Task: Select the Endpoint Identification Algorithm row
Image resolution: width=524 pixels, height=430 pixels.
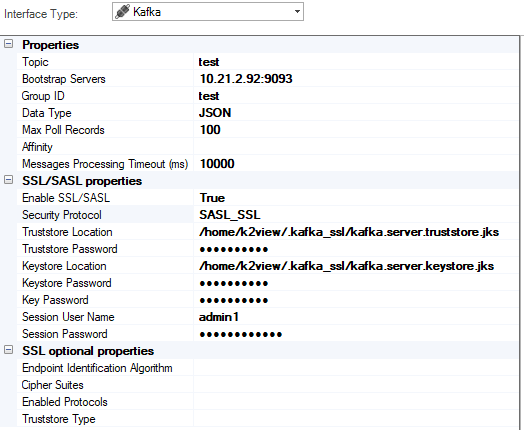Action: (267, 368)
